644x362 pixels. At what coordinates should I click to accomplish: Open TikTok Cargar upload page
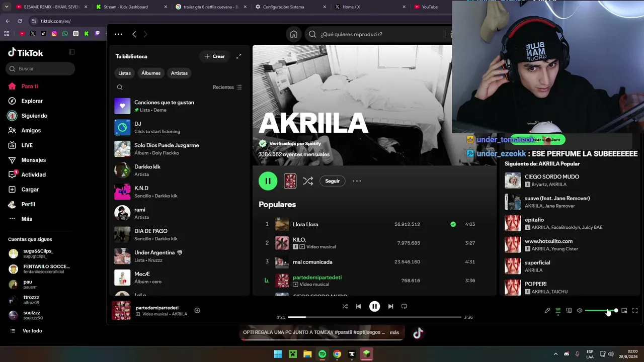pos(30,190)
